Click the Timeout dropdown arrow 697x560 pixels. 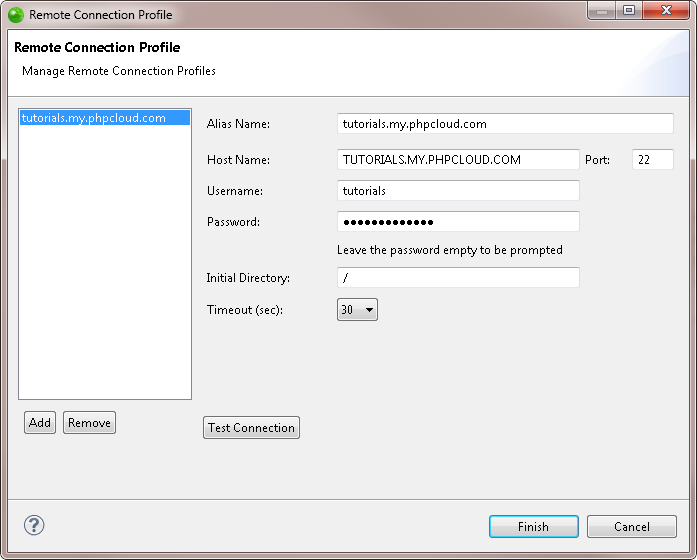coord(369,310)
